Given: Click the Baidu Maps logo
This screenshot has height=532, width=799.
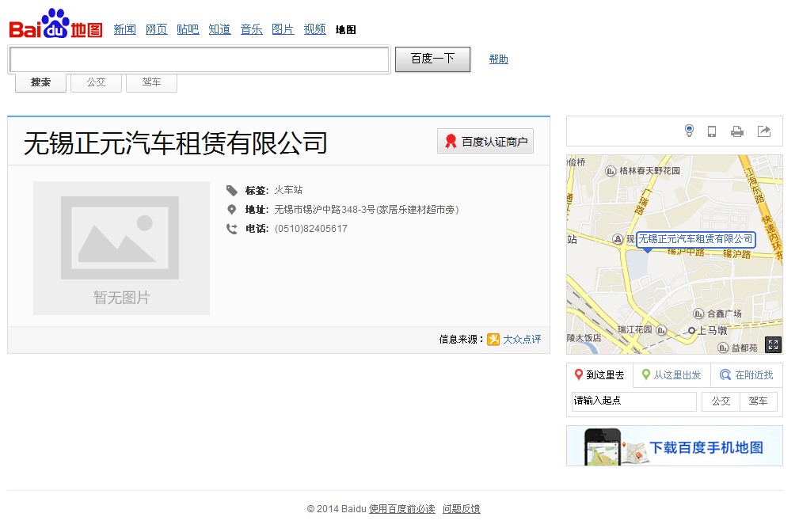Looking at the screenshot, I should point(55,25).
